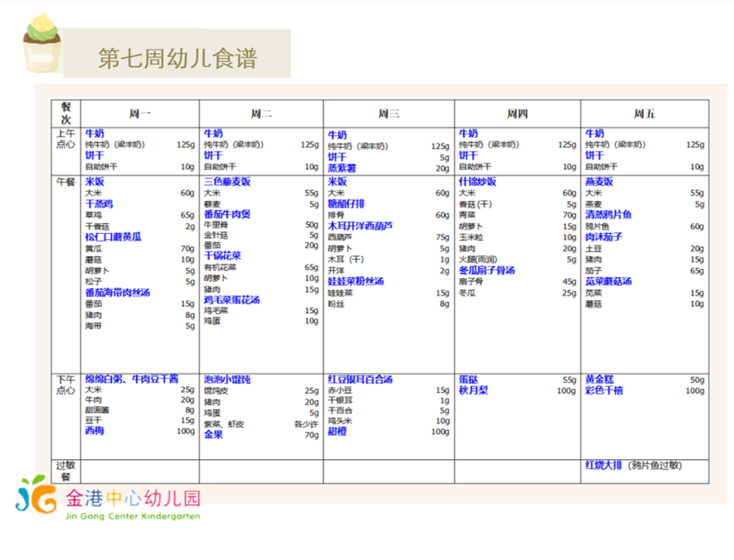Click the snack '泡泡小馄饨'

coord(227,379)
